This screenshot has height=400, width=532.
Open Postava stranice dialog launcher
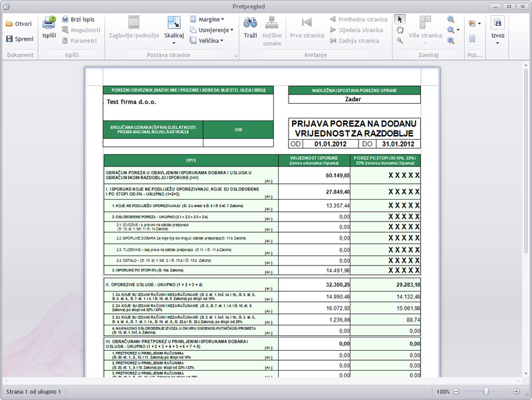tap(236, 55)
